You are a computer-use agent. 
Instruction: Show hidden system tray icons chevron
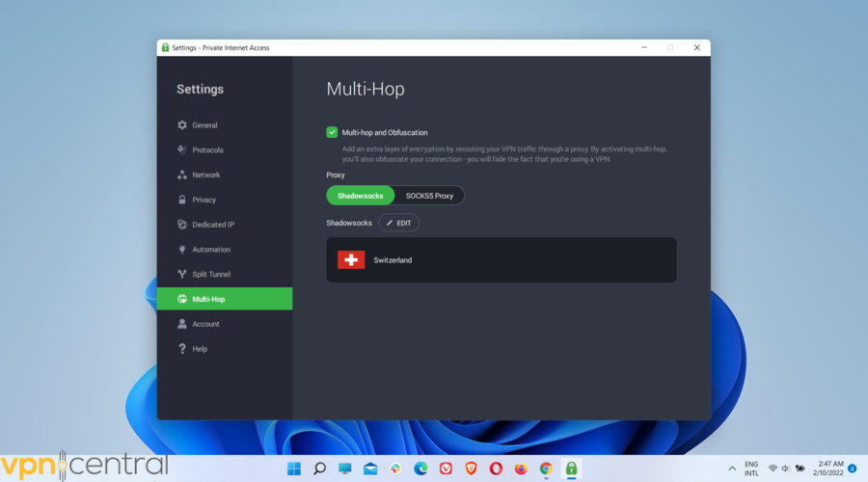tap(732, 469)
